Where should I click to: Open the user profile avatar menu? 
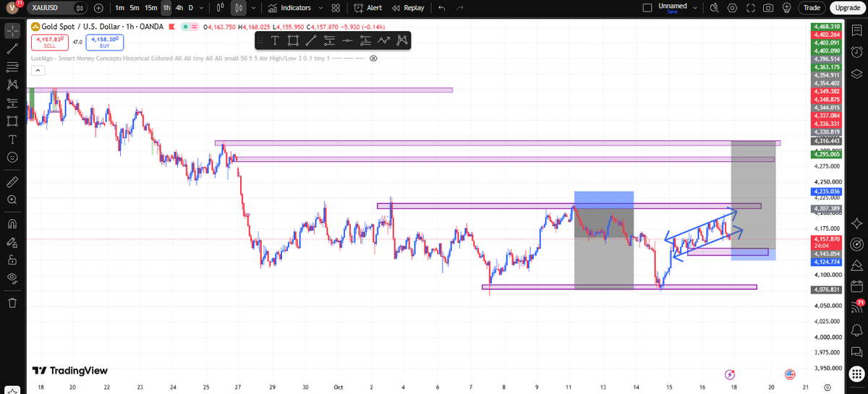(13, 8)
